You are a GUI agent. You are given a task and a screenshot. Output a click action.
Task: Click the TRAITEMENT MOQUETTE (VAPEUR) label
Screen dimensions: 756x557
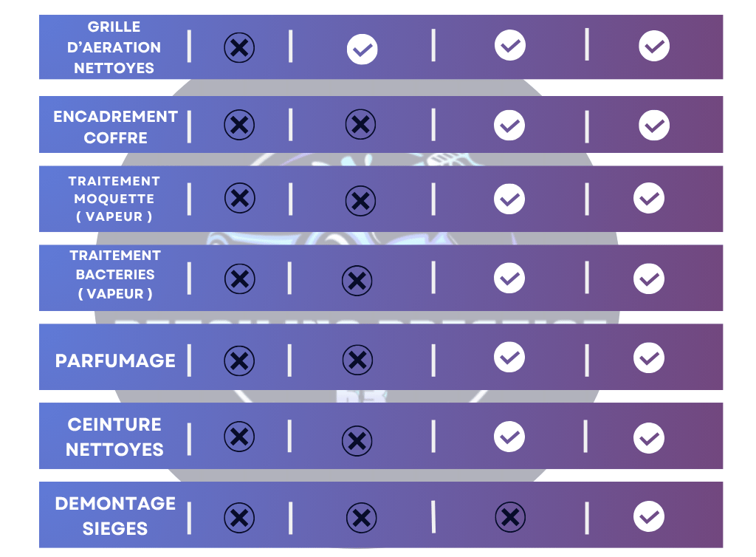tap(114, 199)
